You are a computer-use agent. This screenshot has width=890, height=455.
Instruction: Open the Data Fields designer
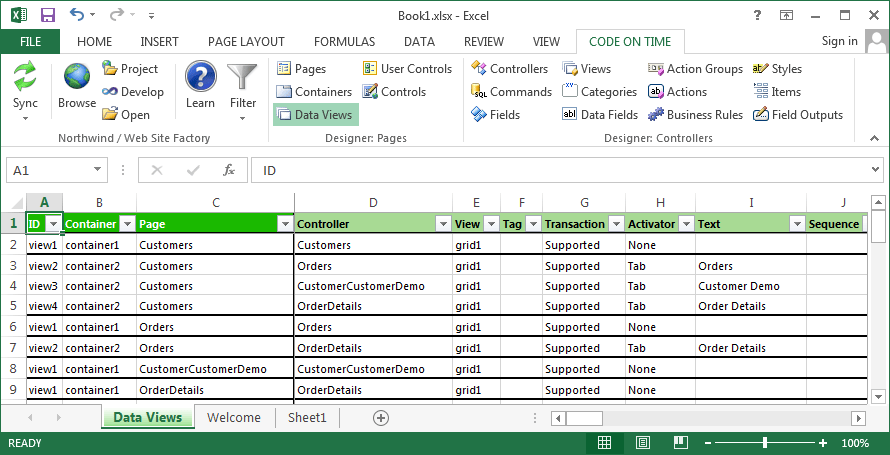click(x=601, y=115)
